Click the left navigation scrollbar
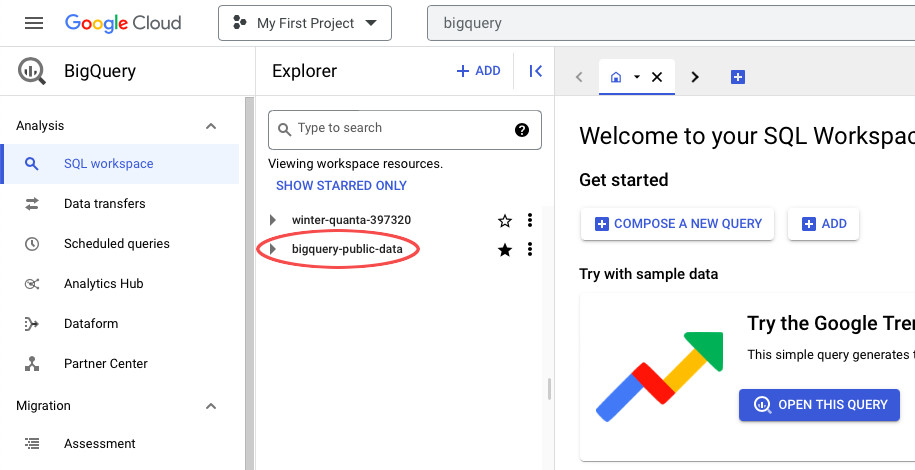Image resolution: width=915 pixels, height=470 pixels. (249, 283)
